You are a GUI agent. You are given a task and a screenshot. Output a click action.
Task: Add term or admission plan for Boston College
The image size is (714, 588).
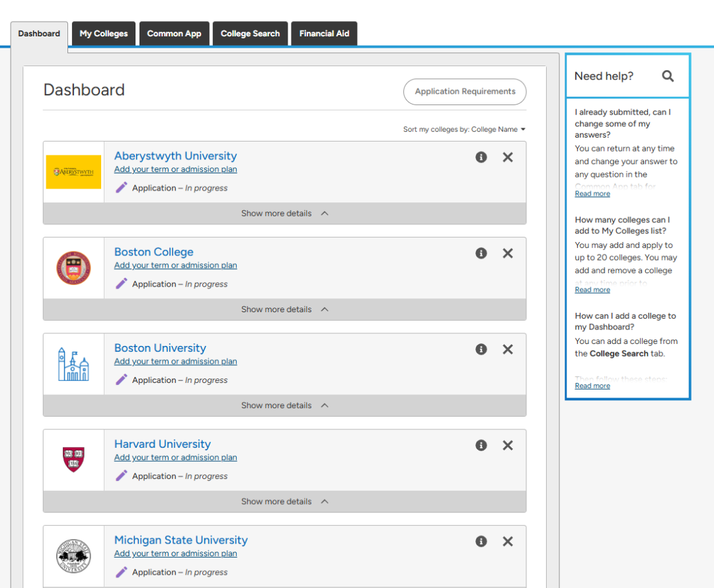click(x=175, y=265)
